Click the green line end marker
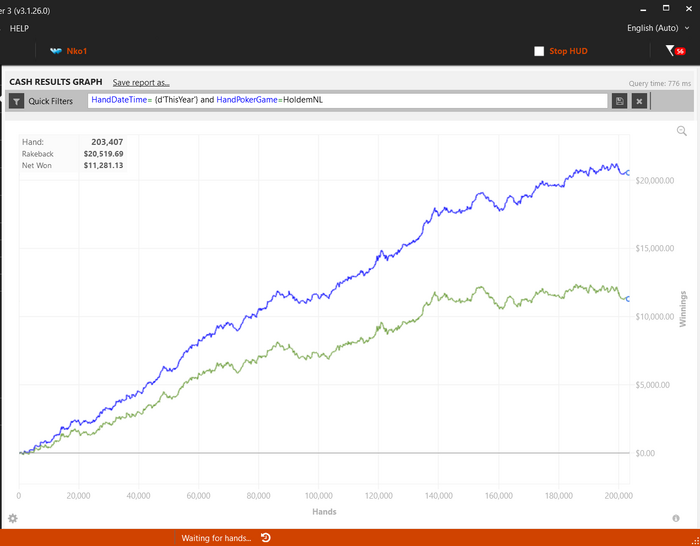 point(628,299)
